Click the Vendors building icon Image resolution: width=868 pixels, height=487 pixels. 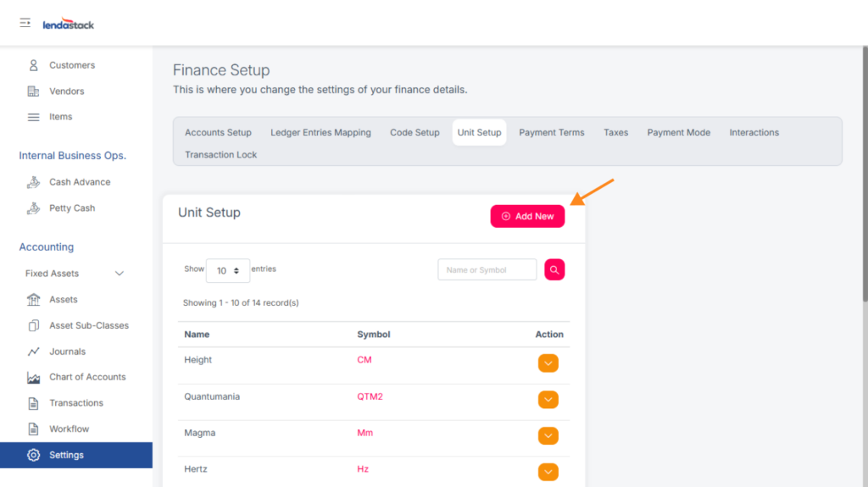(34, 91)
